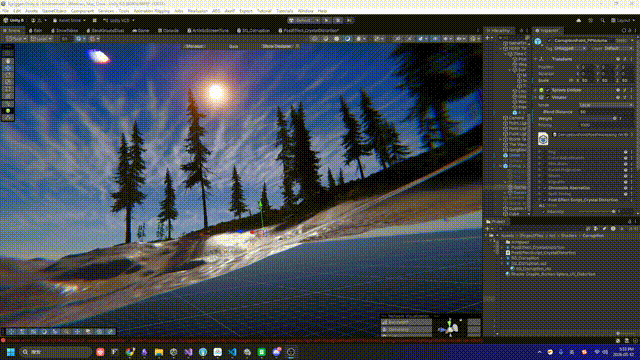Open the Help menu
This screenshot has height=360, width=640.
322,11
